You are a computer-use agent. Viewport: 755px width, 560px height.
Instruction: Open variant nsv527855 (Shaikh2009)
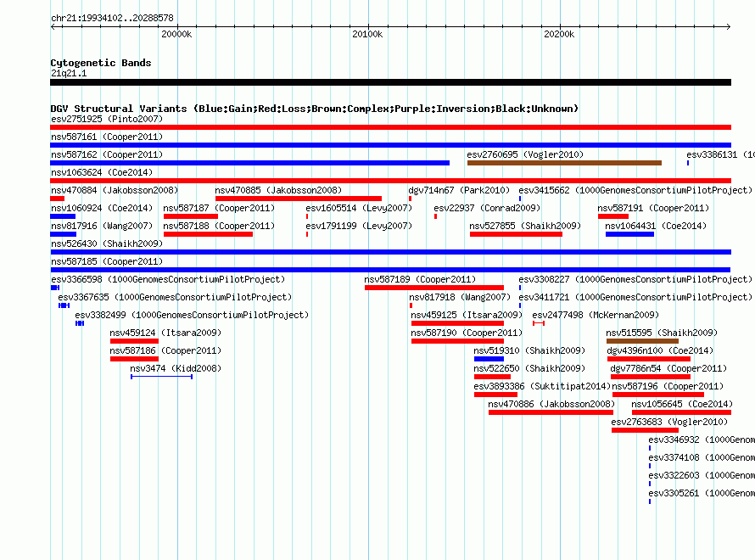point(525,226)
